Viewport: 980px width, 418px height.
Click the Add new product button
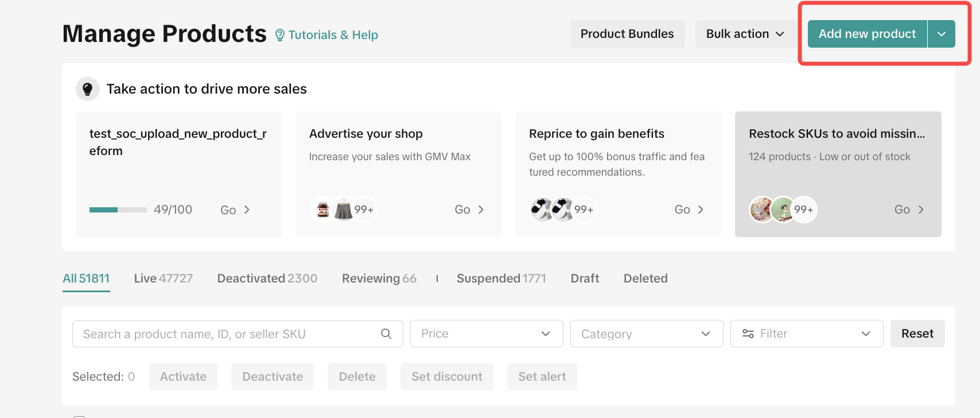click(x=867, y=34)
